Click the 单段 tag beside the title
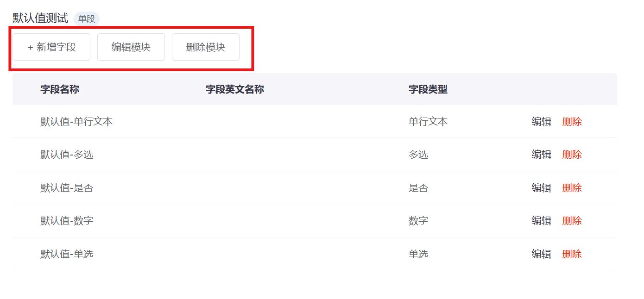Viewport: 644px width, 299px height. point(87,19)
